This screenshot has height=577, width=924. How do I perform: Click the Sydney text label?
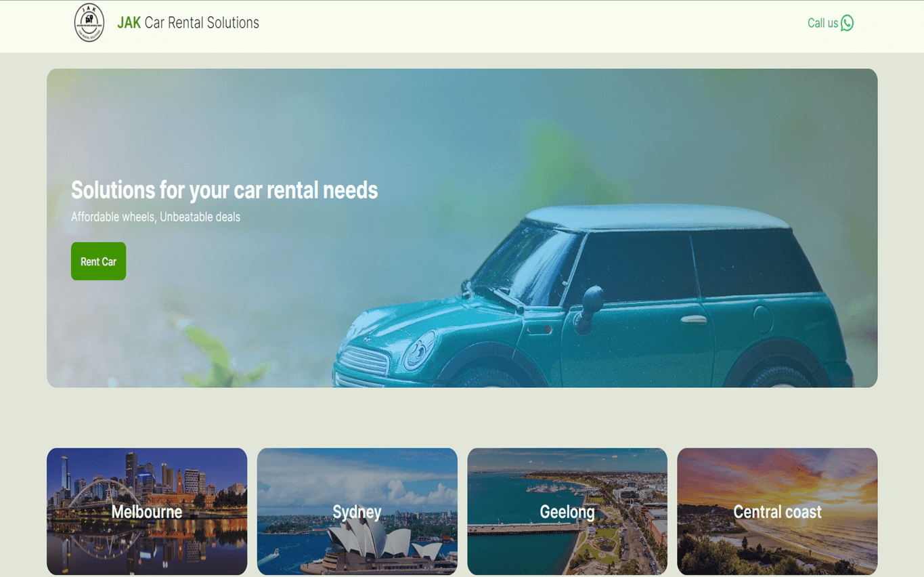pyautogui.click(x=357, y=512)
